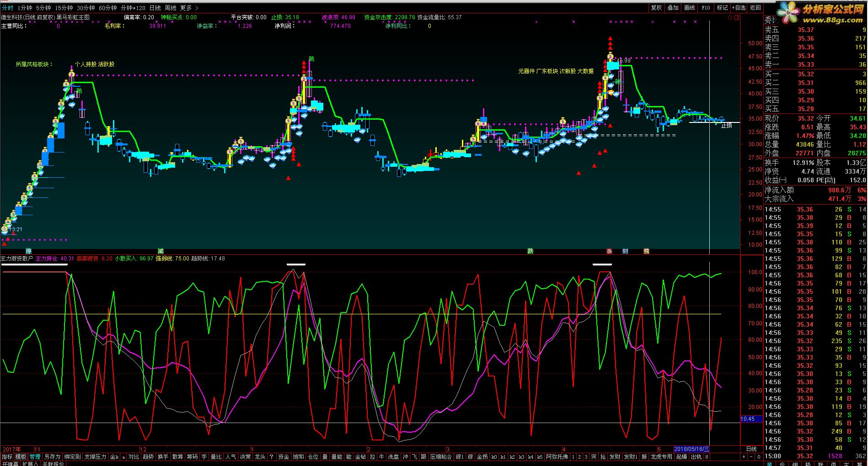Select the 压缩粘合 indicator
This screenshot has height=466, width=868.
[440, 457]
